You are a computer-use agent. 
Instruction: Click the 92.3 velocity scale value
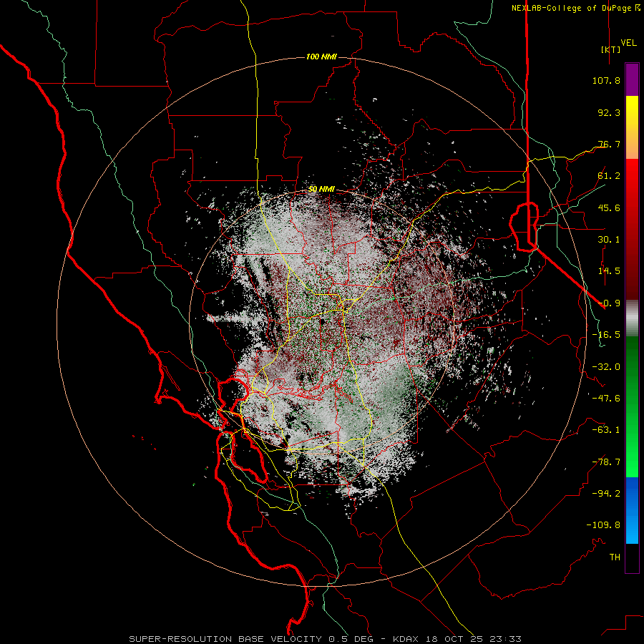(x=609, y=112)
